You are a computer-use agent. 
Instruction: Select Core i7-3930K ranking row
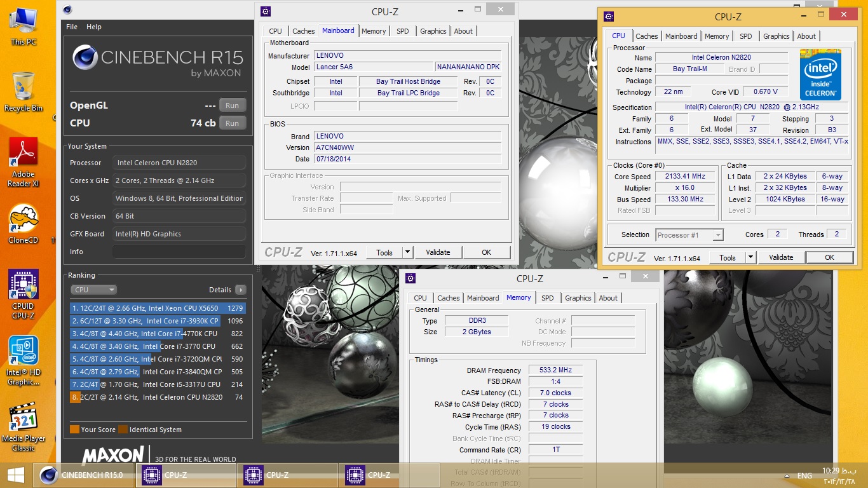158,321
